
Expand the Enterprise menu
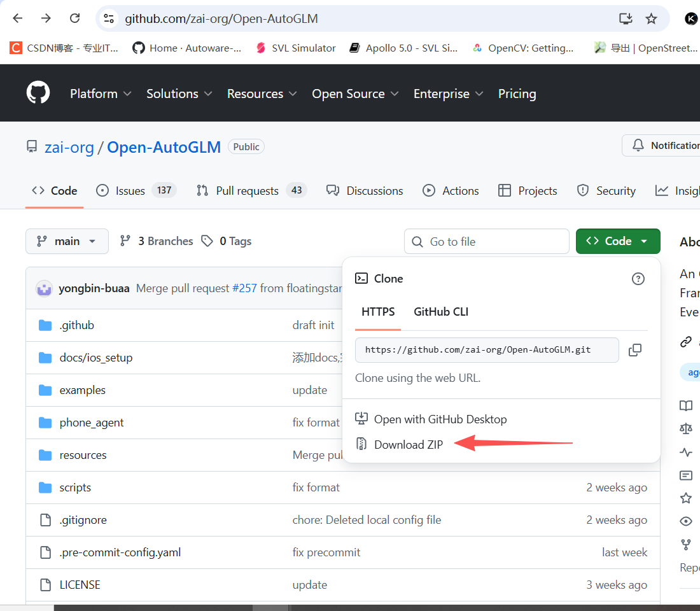click(x=448, y=94)
